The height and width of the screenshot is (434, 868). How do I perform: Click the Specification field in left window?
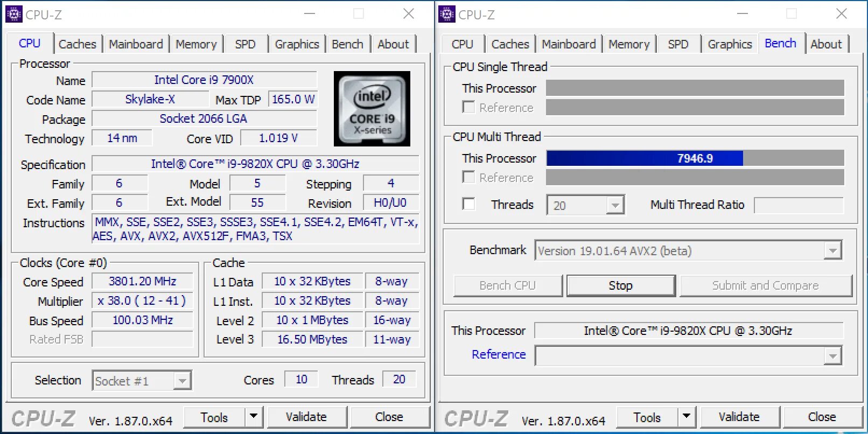255,164
